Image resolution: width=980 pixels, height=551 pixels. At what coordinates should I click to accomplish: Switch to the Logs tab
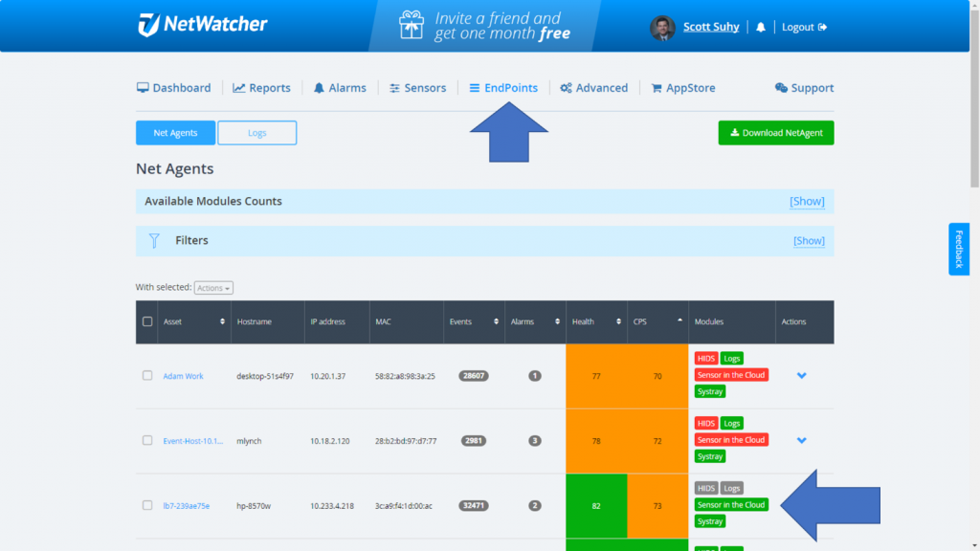[256, 132]
